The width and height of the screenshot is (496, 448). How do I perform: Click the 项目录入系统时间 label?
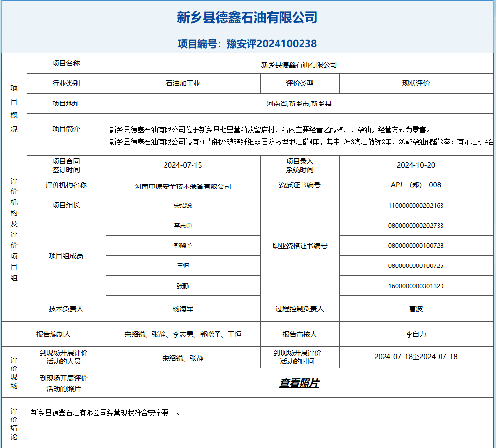(300, 165)
